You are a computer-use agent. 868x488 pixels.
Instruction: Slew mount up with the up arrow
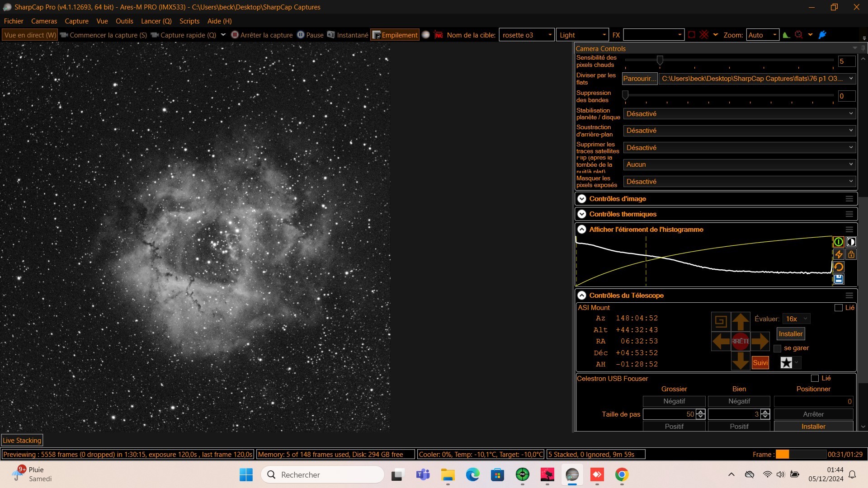pyautogui.click(x=741, y=322)
